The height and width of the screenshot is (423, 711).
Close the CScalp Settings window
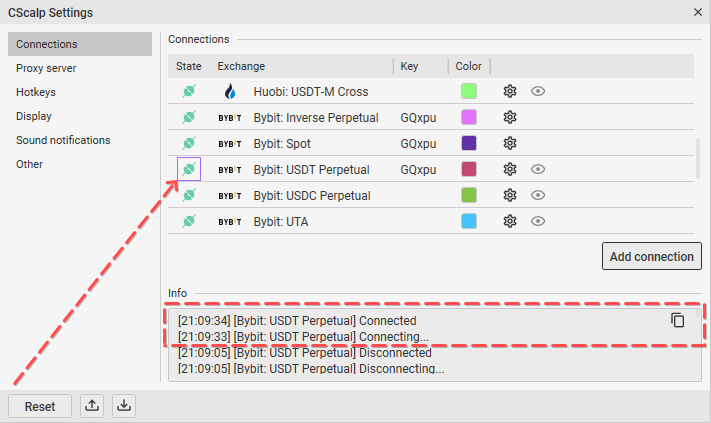point(698,12)
